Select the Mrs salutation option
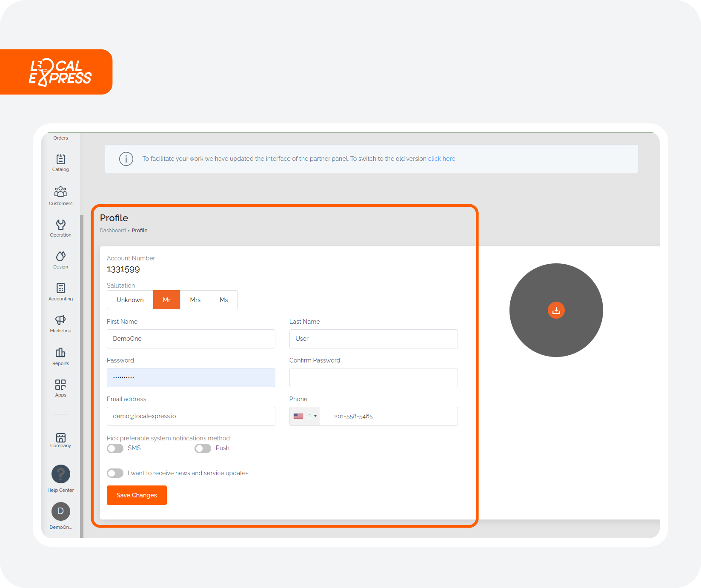 pos(195,300)
